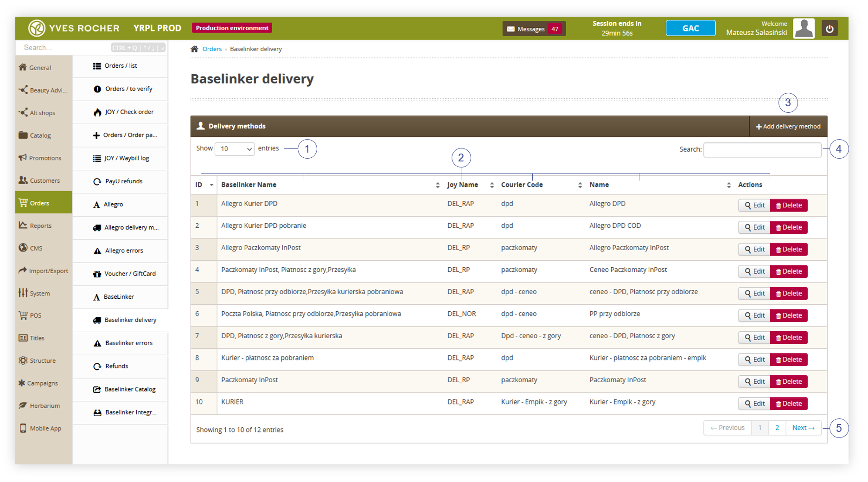Open the Catalog section

click(x=44, y=135)
